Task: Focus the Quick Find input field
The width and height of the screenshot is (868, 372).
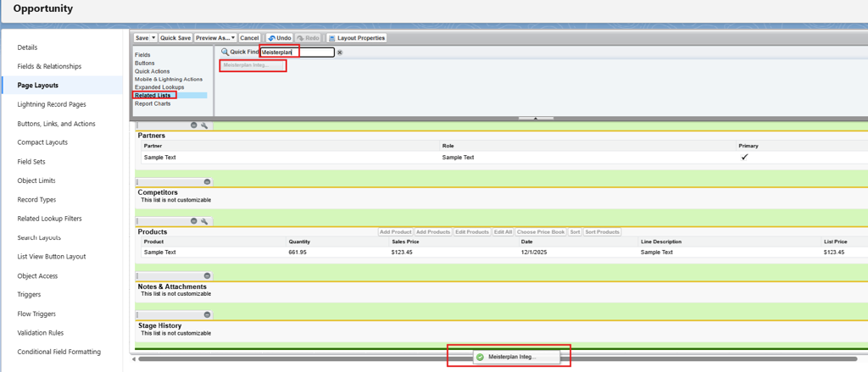Action: 298,52
